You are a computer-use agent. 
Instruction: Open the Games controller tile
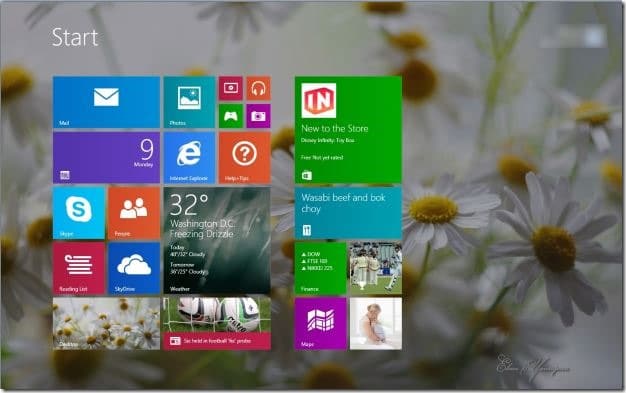pyautogui.click(x=231, y=116)
